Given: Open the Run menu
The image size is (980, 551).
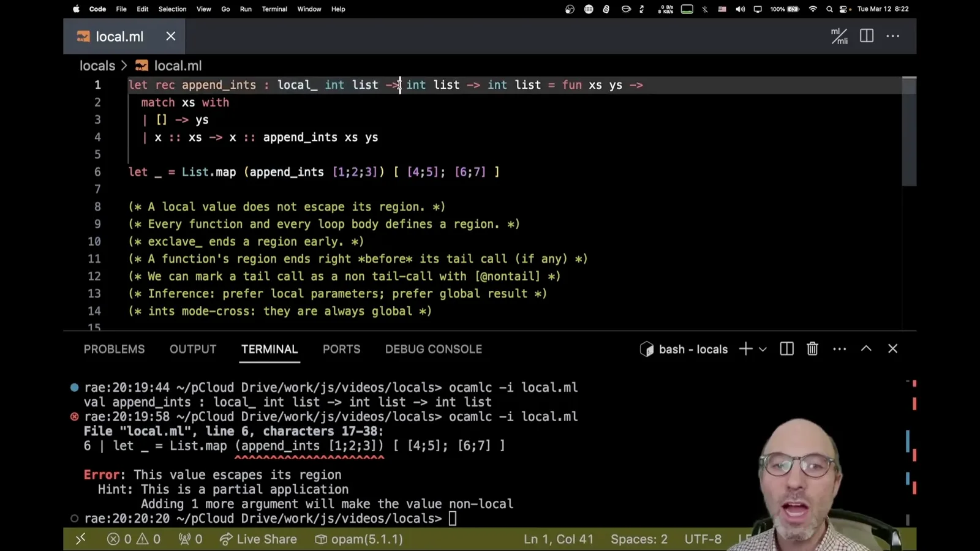Looking at the screenshot, I should tap(246, 9).
